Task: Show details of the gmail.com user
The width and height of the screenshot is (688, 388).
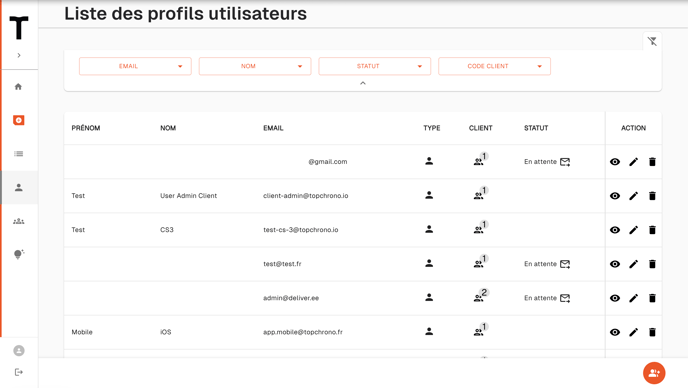Action: coord(615,162)
